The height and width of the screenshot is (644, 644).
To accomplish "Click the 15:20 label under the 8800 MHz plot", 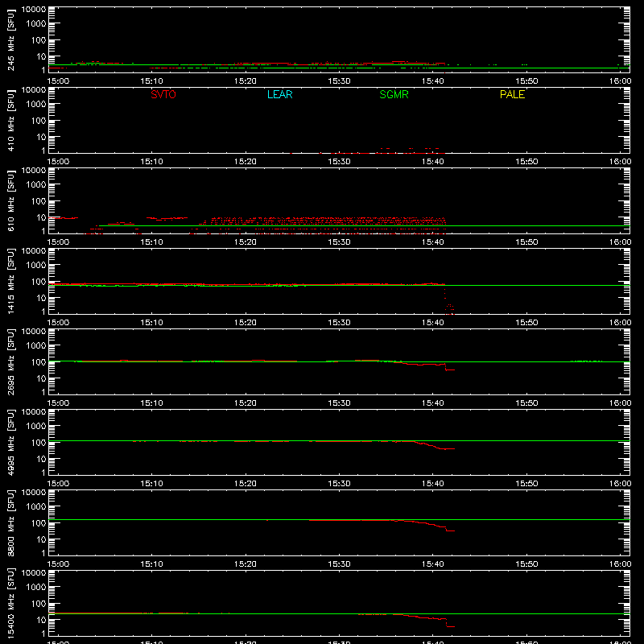I will tap(246, 564).
